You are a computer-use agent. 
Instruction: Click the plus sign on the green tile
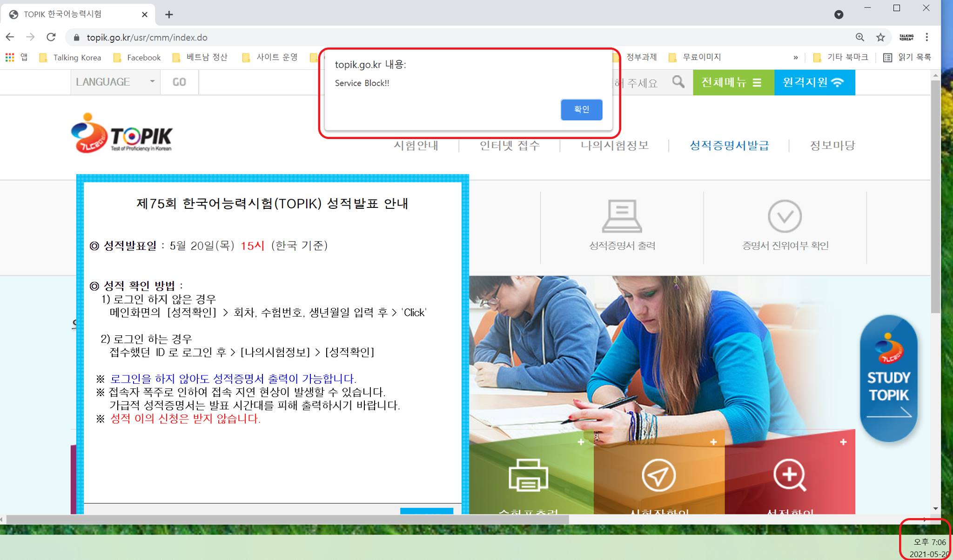click(581, 442)
